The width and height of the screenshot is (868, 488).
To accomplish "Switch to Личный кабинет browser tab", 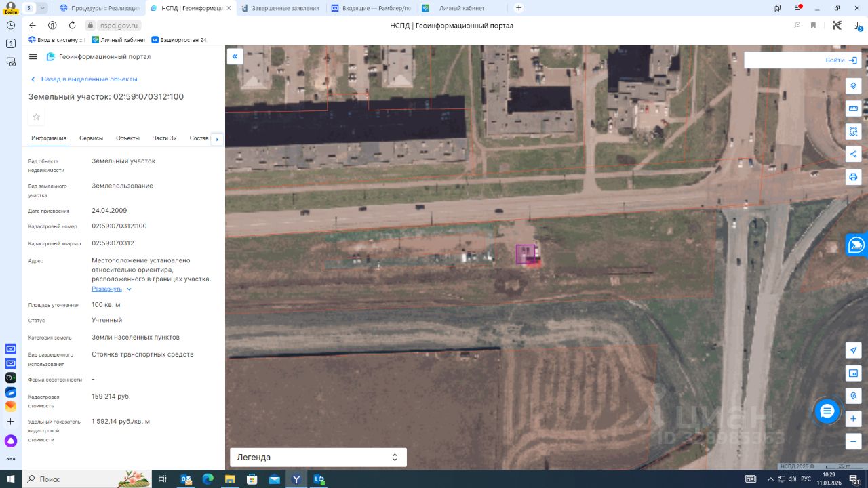I will pos(461,8).
